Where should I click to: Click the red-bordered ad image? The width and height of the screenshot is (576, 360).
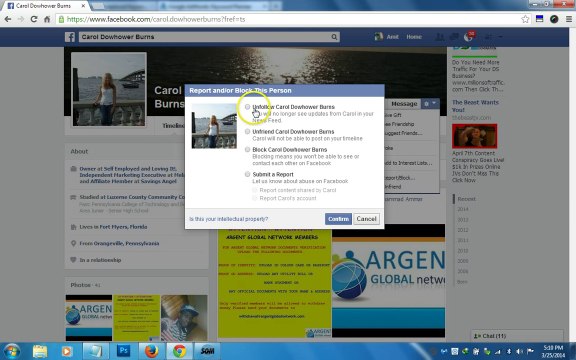[x=475, y=136]
